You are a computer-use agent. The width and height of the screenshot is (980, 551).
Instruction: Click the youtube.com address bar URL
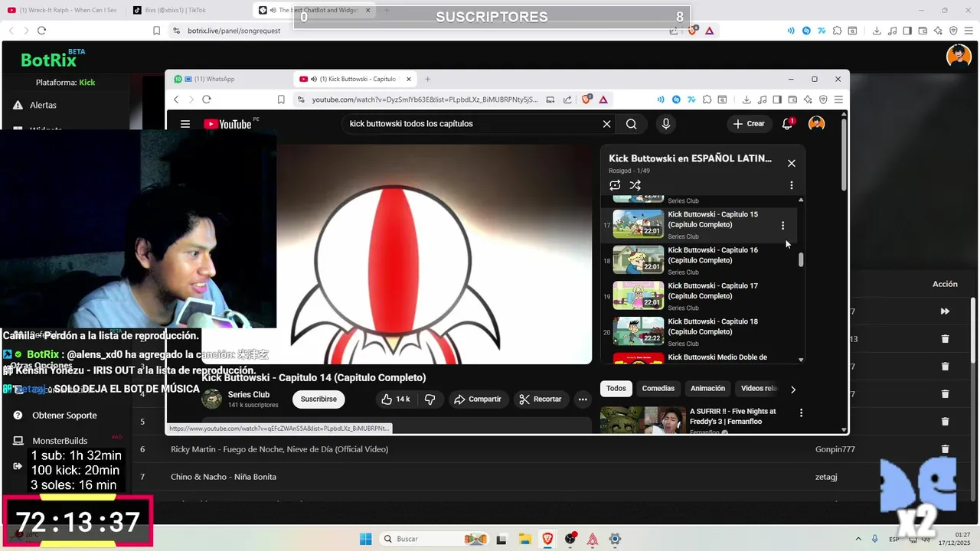coord(425,99)
